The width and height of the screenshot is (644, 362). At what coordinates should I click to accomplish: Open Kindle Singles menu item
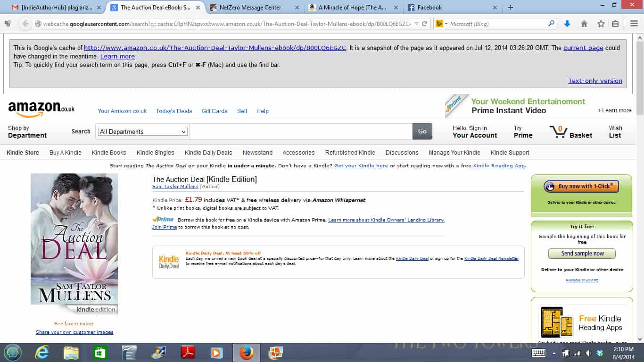coord(156,152)
